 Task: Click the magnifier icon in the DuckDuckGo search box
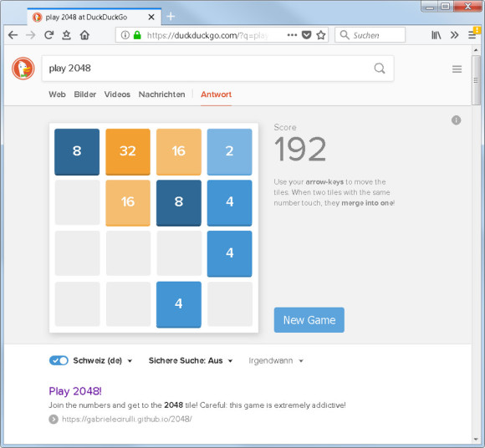pos(380,69)
